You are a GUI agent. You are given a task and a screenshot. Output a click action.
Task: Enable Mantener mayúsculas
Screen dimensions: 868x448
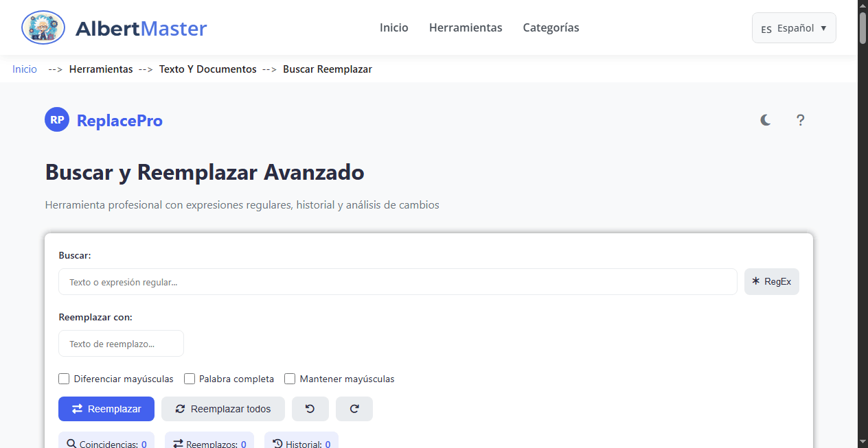click(x=290, y=378)
